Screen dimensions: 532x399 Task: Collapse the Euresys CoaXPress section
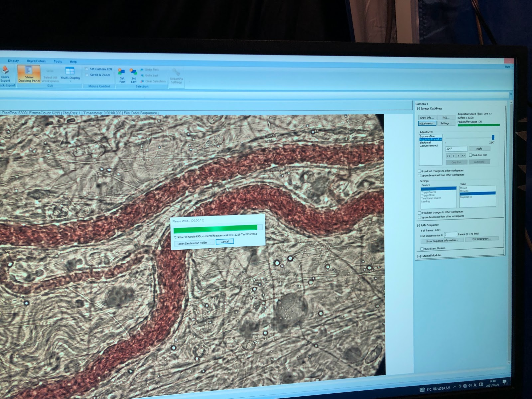(x=418, y=109)
